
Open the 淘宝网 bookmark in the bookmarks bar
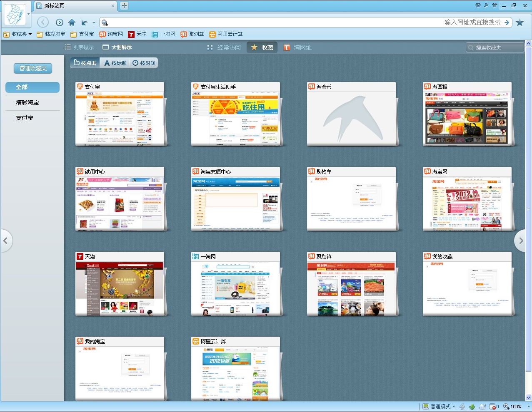[x=111, y=34]
